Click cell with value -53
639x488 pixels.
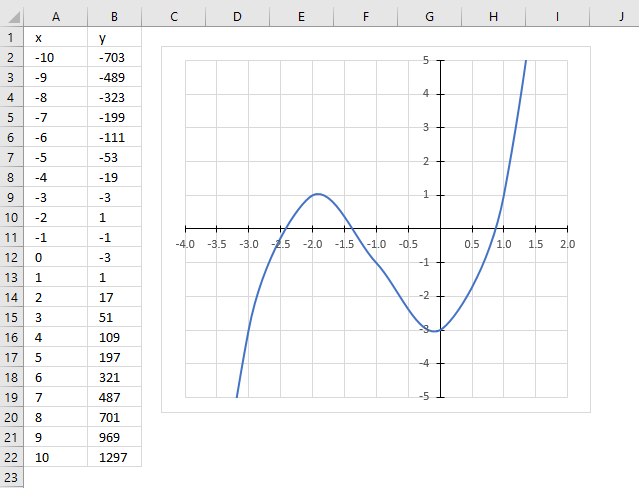click(x=114, y=157)
